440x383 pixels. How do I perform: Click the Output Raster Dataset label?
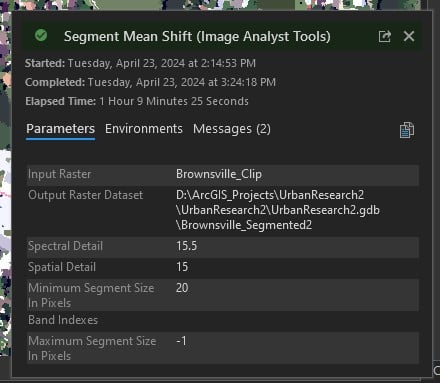[x=85, y=195]
